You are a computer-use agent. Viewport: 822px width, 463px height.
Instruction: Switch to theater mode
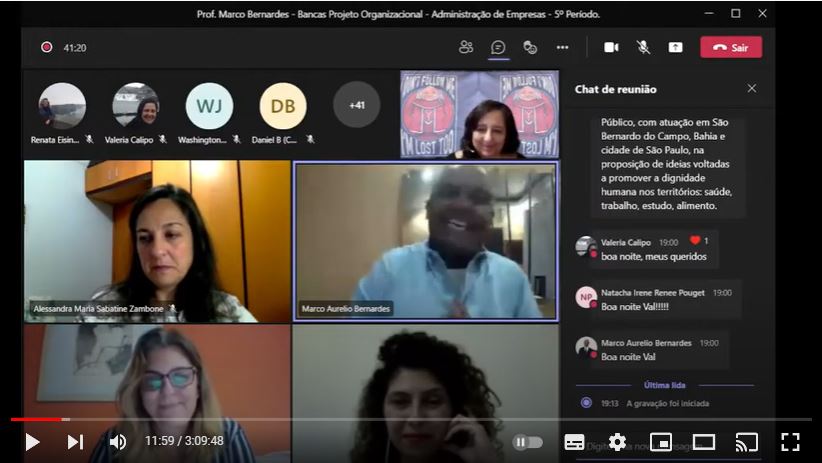pos(704,442)
